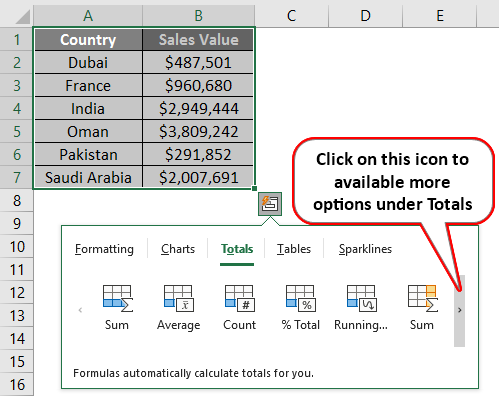Select the Pakistan cell
Viewport: 499px width, 396px height.
click(88, 155)
